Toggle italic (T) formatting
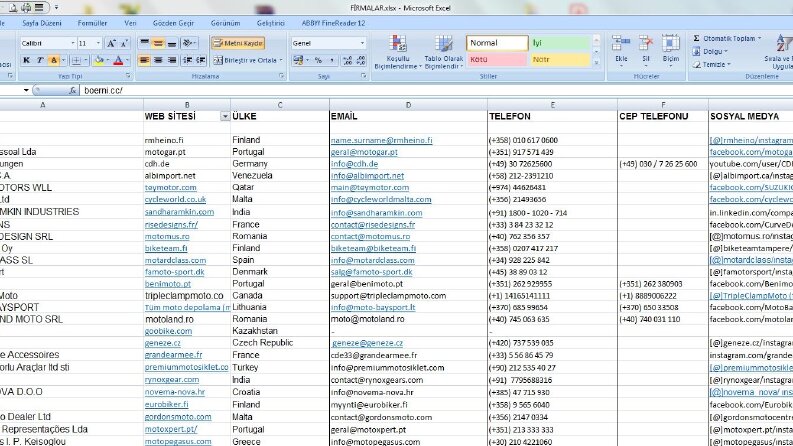Viewport: 793px width, 446px height. point(39,60)
